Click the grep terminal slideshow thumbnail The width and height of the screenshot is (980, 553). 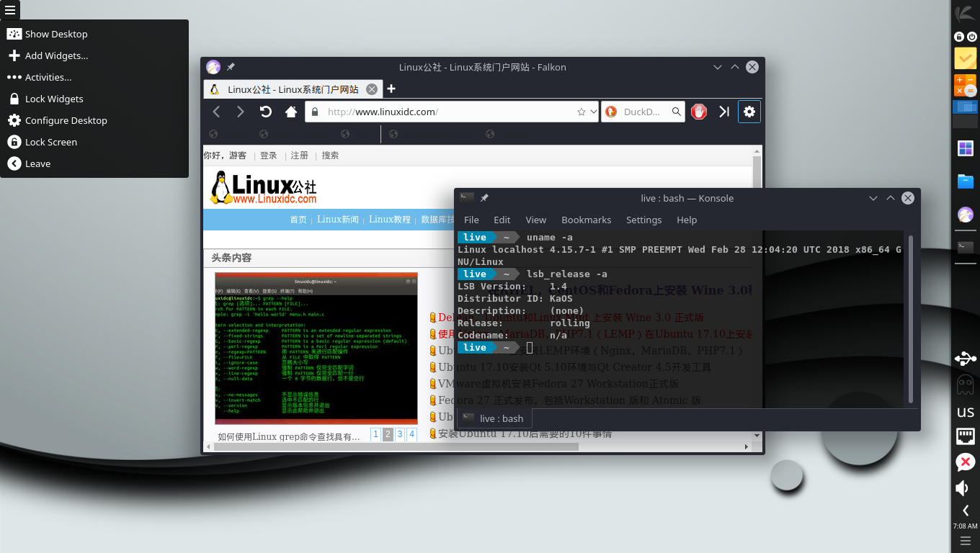pyautogui.click(x=316, y=349)
